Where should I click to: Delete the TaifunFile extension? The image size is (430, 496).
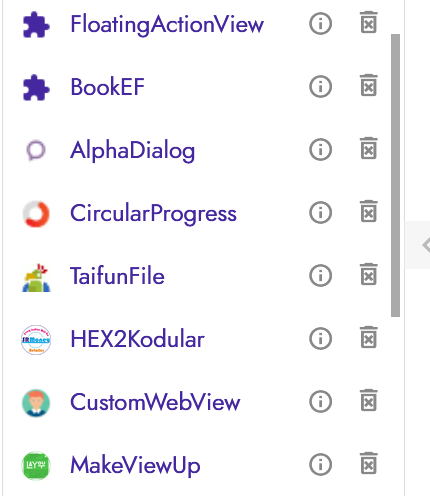pos(369,274)
